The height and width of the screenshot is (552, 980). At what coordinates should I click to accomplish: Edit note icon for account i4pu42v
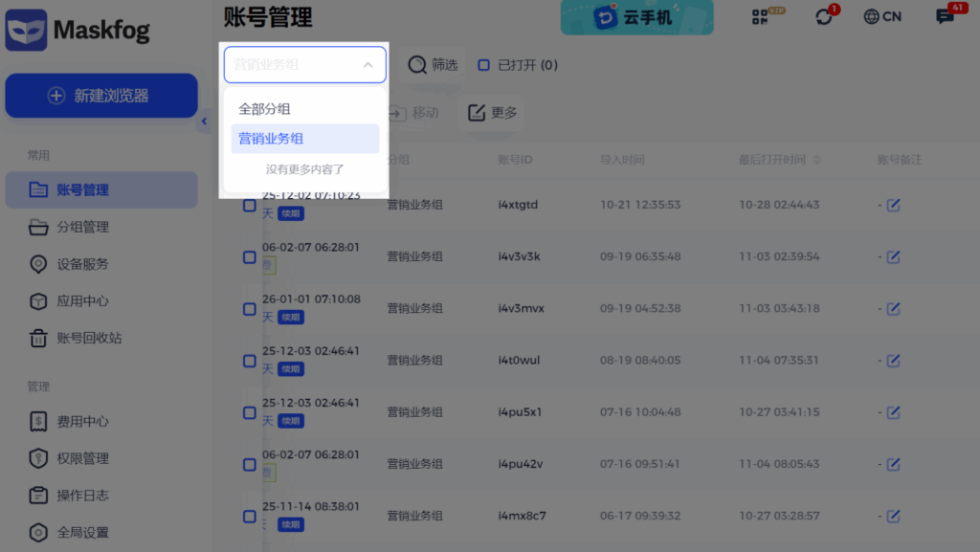coord(893,464)
